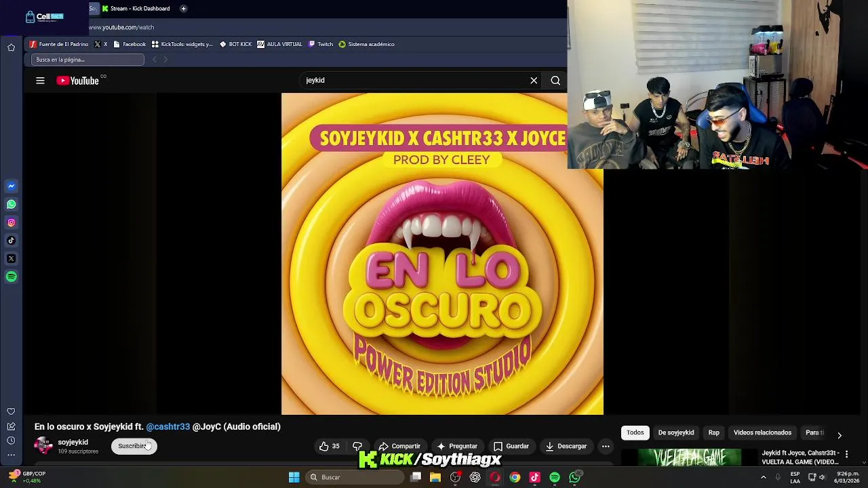Click the taskbar Buscar search box
This screenshot has width=868, height=488.
(355, 477)
